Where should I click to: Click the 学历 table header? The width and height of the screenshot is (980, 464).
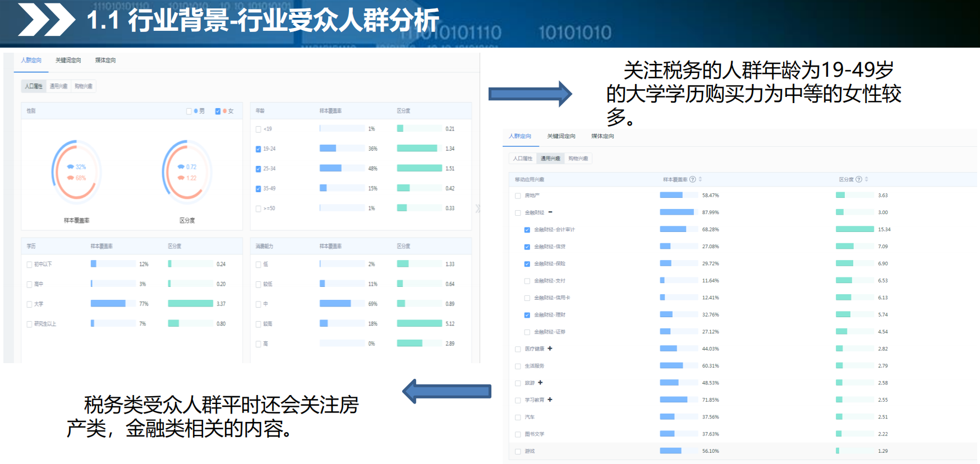pos(31,246)
